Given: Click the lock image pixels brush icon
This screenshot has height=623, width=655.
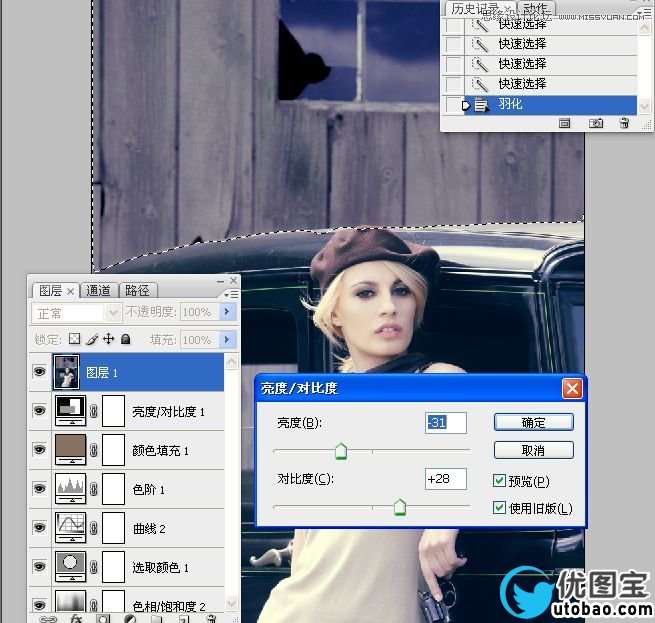Looking at the screenshot, I should [x=92, y=339].
